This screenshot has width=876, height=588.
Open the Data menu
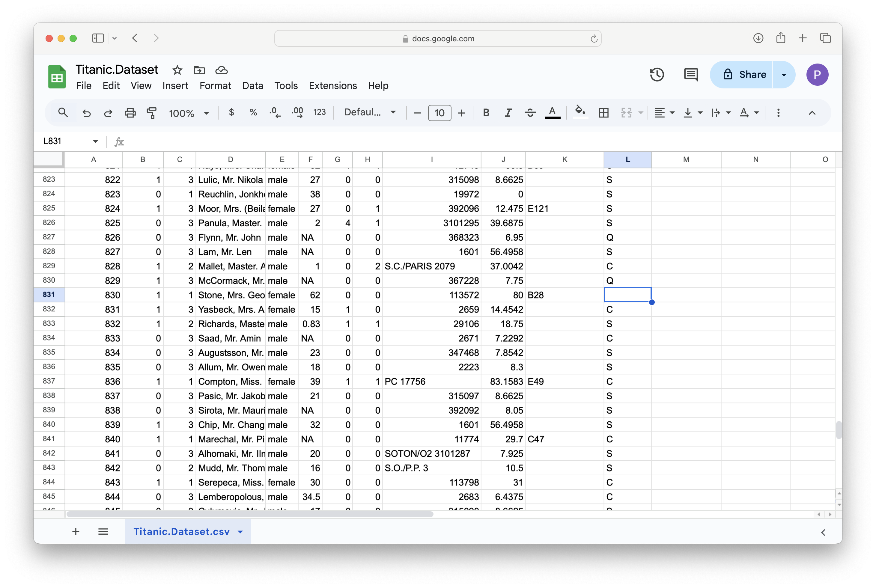point(252,85)
